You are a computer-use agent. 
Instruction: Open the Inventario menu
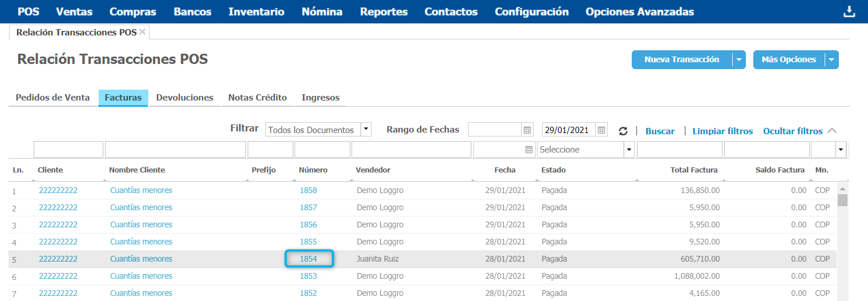click(256, 12)
